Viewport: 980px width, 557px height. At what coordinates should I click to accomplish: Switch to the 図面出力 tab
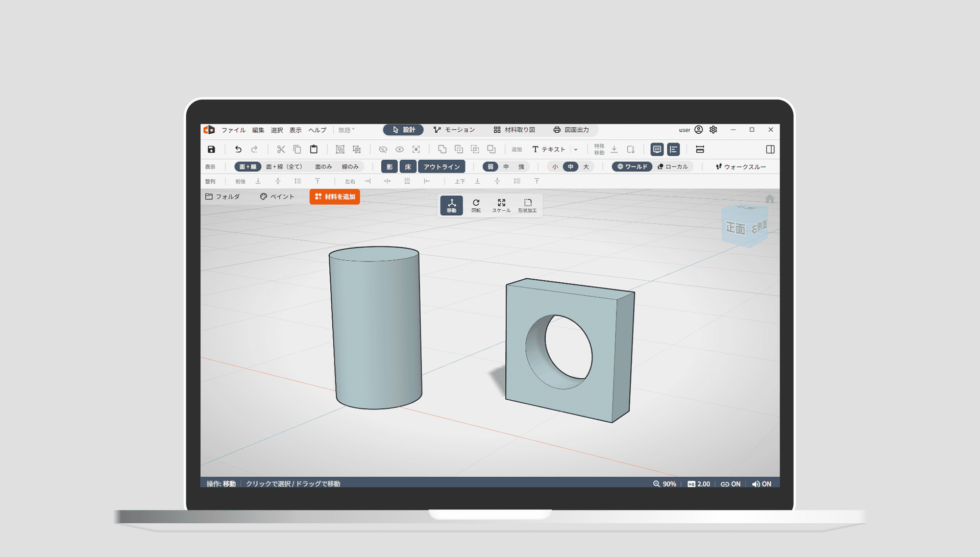(x=571, y=130)
